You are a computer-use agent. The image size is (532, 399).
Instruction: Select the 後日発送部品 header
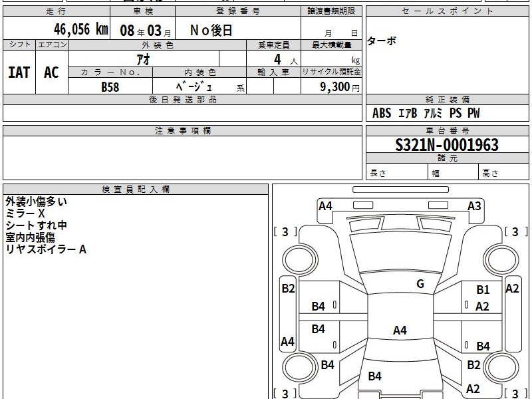coord(182,99)
